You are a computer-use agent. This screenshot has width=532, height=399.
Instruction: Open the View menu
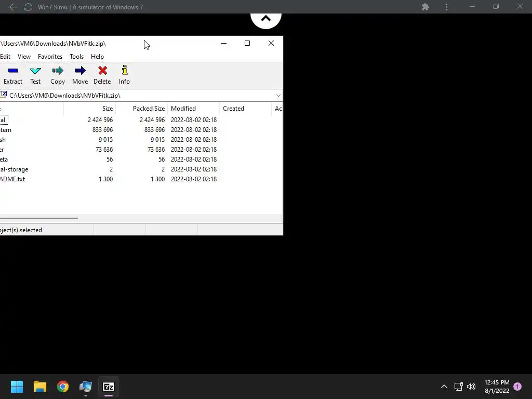click(x=24, y=57)
